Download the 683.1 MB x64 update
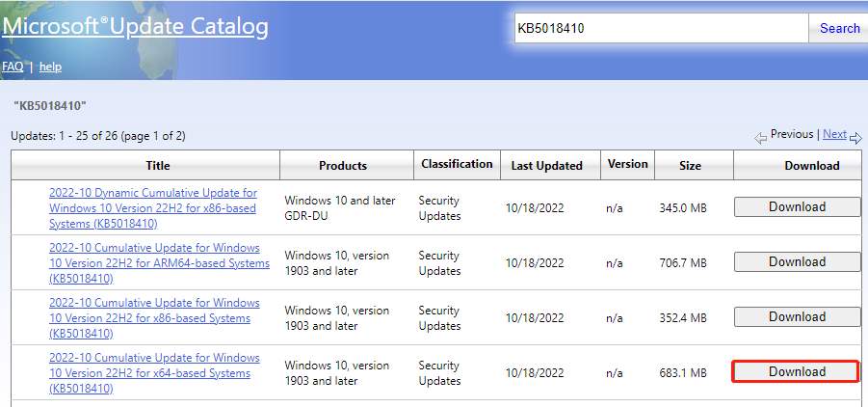Screen dimensions: 868x407 click(797, 371)
